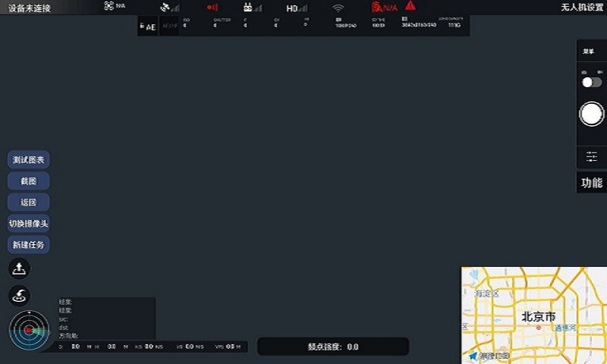The width and height of the screenshot is (607, 364).
Task: Toggle the photo/video mode switch
Action: pyautogui.click(x=591, y=82)
